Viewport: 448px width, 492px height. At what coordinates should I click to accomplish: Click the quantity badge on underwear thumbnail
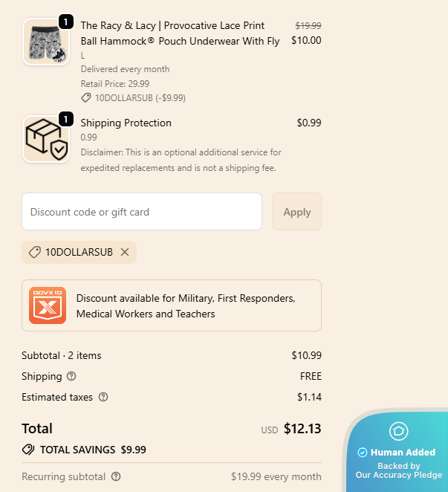[x=65, y=22]
